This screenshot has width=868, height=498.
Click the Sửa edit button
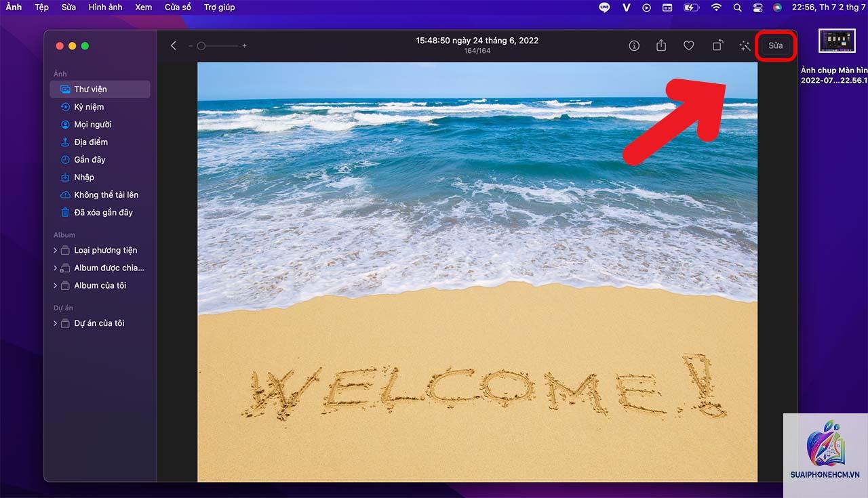[775, 45]
